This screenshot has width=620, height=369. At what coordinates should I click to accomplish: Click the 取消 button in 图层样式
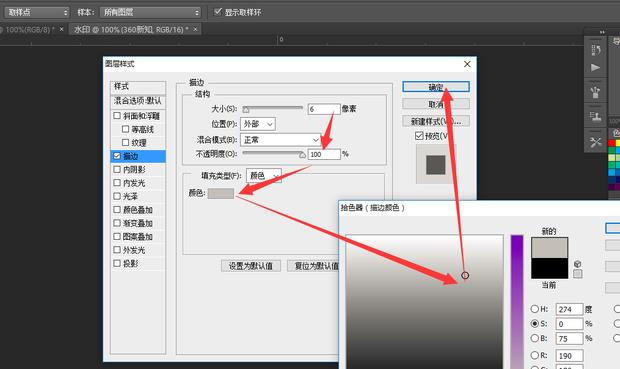[436, 104]
